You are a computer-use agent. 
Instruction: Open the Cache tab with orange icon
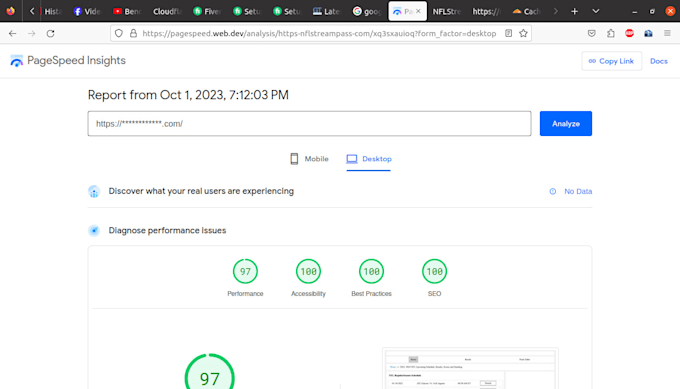(526, 11)
